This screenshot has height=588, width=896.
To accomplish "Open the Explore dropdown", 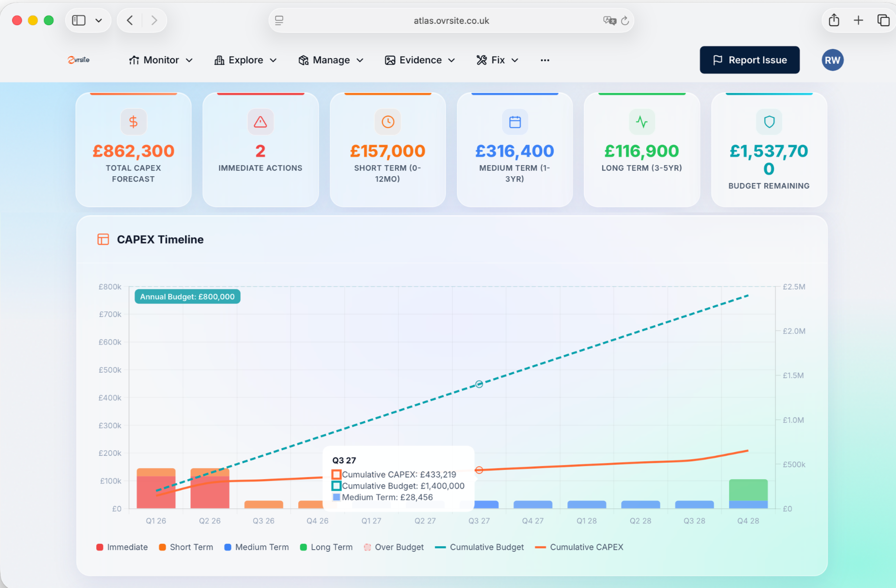I will pos(245,60).
